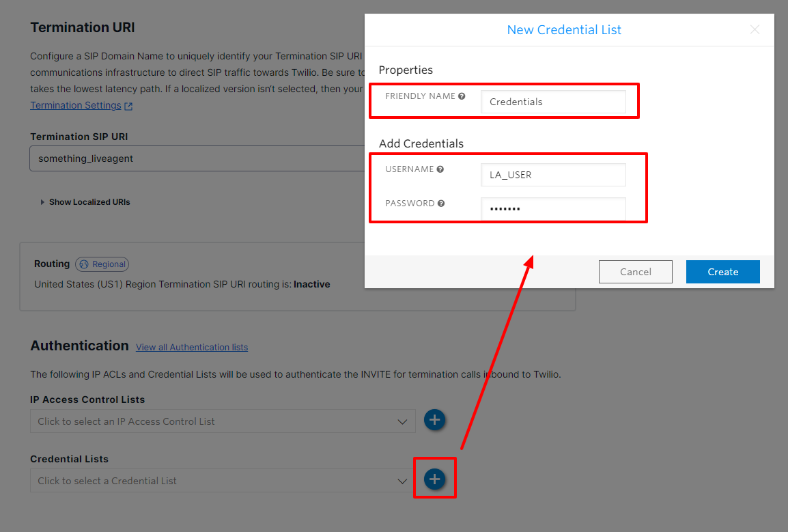
Task: Focus the Friendly Name input field
Action: 553,102
